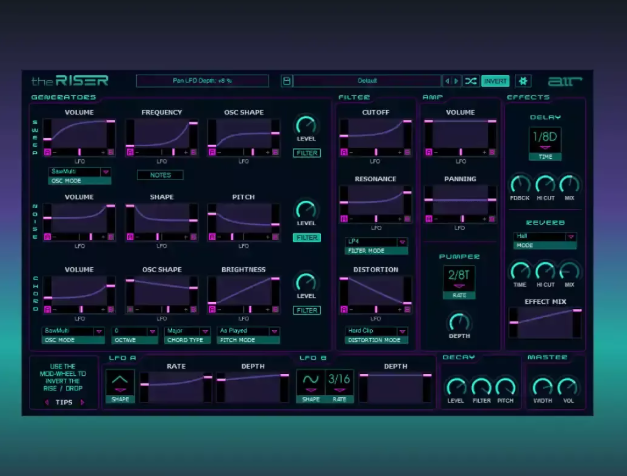Screen dimensions: 627x476
Task: Toggle the INVERT button
Action: [495, 81]
